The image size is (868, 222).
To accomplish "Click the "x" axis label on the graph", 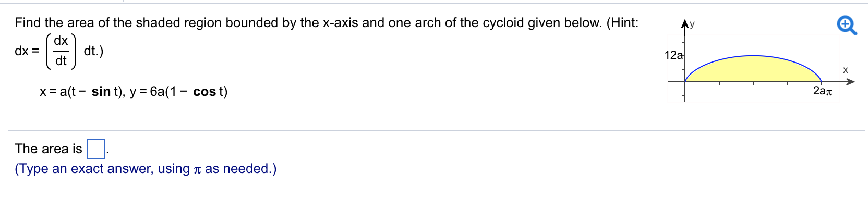I will (x=846, y=70).
